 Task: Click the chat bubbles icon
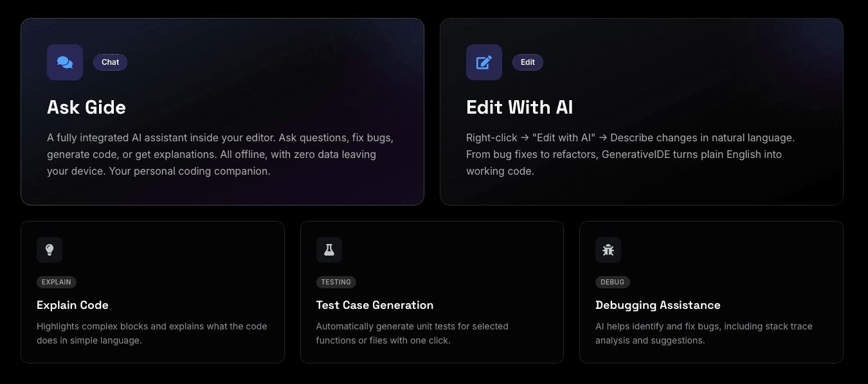[65, 62]
